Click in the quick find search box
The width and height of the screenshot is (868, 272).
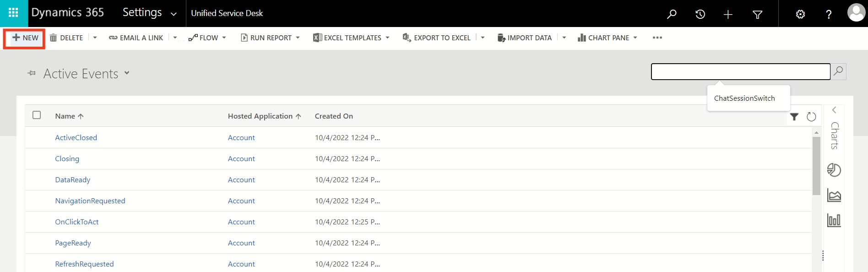(740, 71)
